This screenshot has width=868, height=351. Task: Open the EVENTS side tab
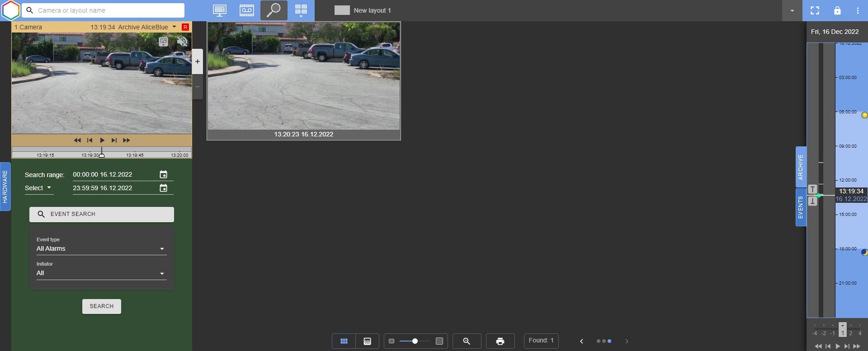(x=801, y=207)
